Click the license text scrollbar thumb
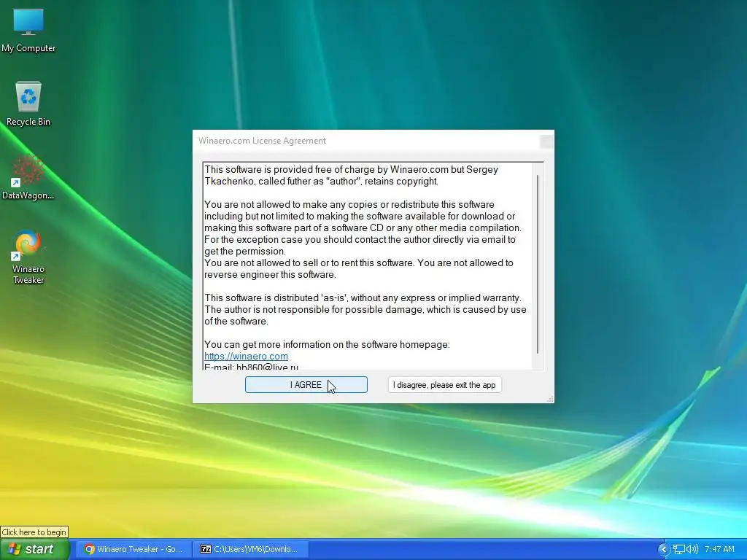 pyautogui.click(x=538, y=264)
